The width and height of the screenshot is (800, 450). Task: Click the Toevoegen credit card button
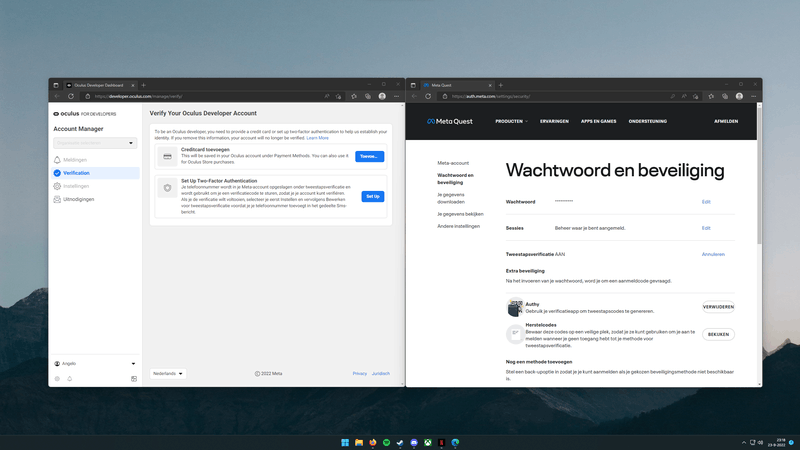pos(369,156)
